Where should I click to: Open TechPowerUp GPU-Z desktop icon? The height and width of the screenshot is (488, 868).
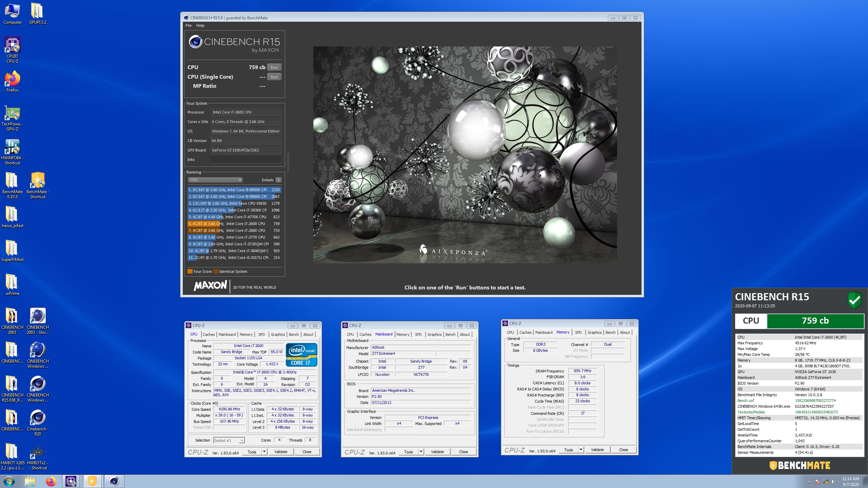(13, 118)
